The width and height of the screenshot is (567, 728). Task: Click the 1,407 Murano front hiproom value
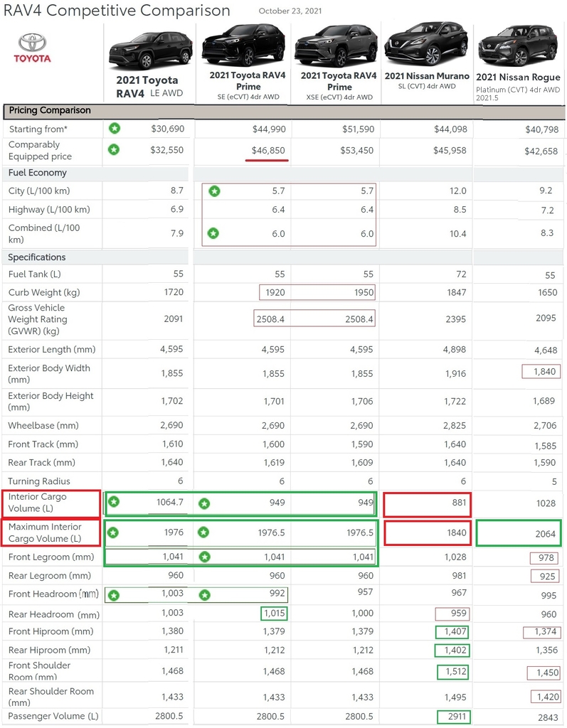[455, 631]
